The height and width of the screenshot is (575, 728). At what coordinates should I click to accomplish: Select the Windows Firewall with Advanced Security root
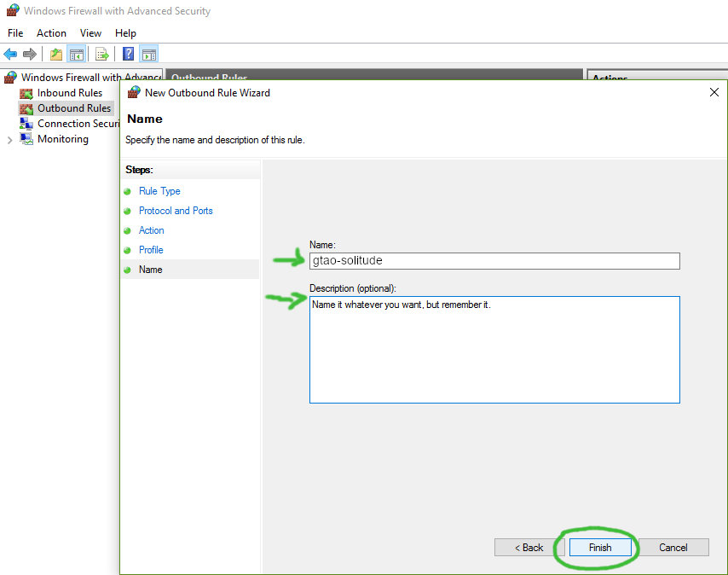pyautogui.click(x=91, y=77)
